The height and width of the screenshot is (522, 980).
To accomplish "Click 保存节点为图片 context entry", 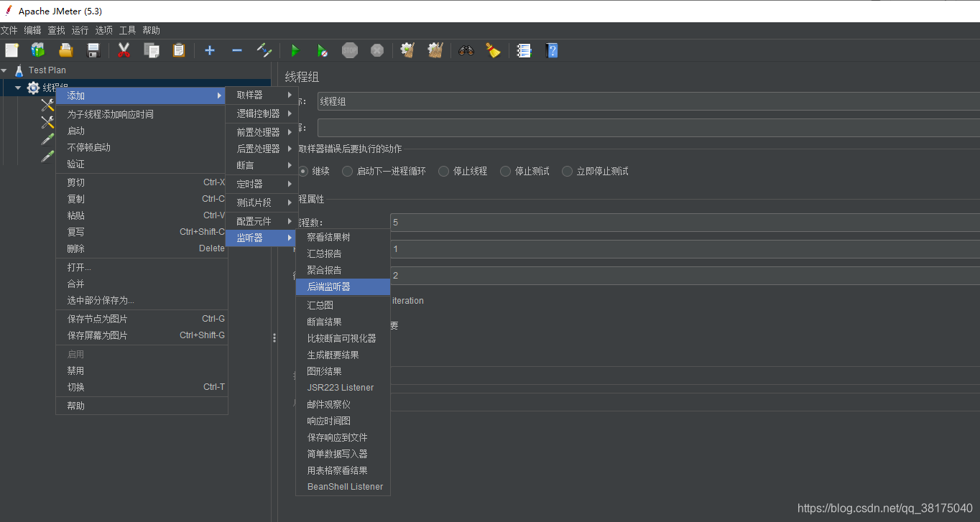I will (x=142, y=319).
